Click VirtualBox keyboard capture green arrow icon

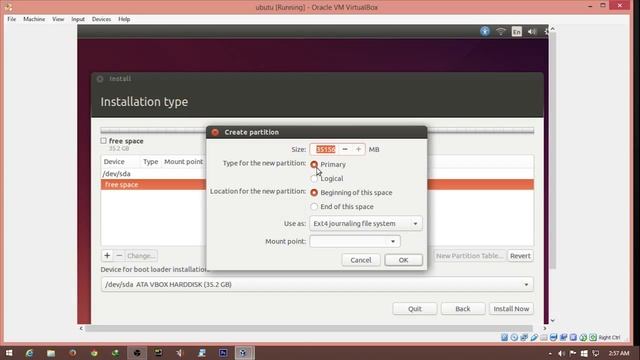click(x=593, y=337)
